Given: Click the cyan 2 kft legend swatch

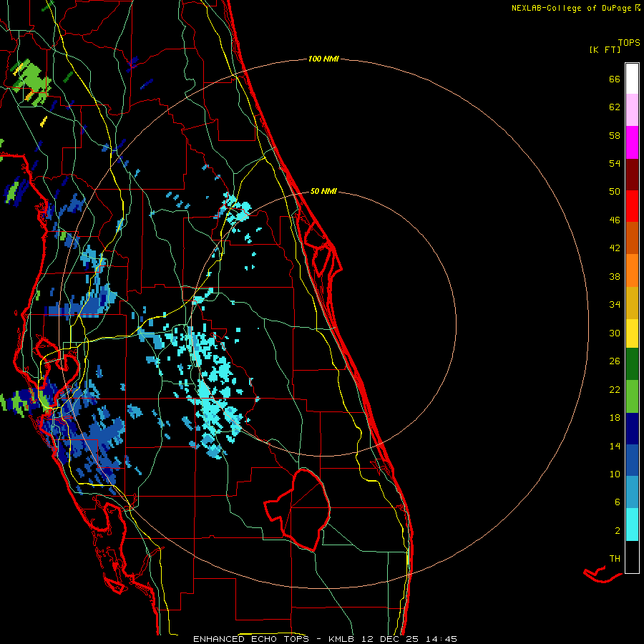Looking at the screenshot, I should pyautogui.click(x=632, y=525).
